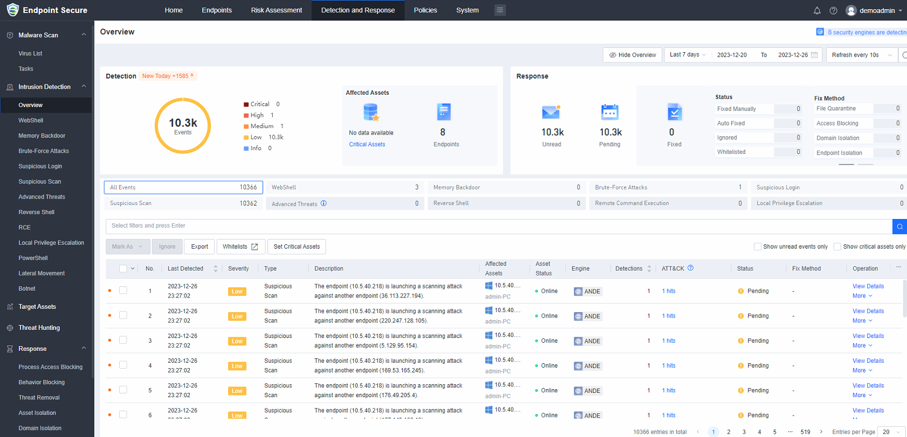Enable Show critical assets only

[x=837, y=247]
